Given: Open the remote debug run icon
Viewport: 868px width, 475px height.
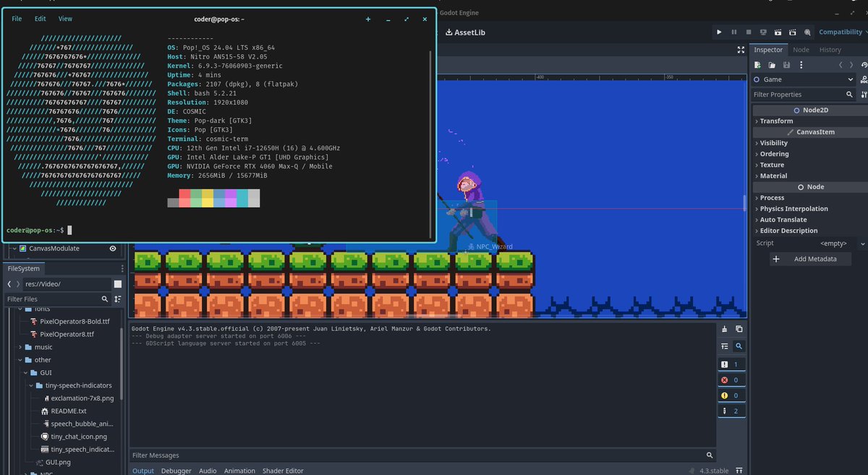Looking at the screenshot, I should click(763, 32).
